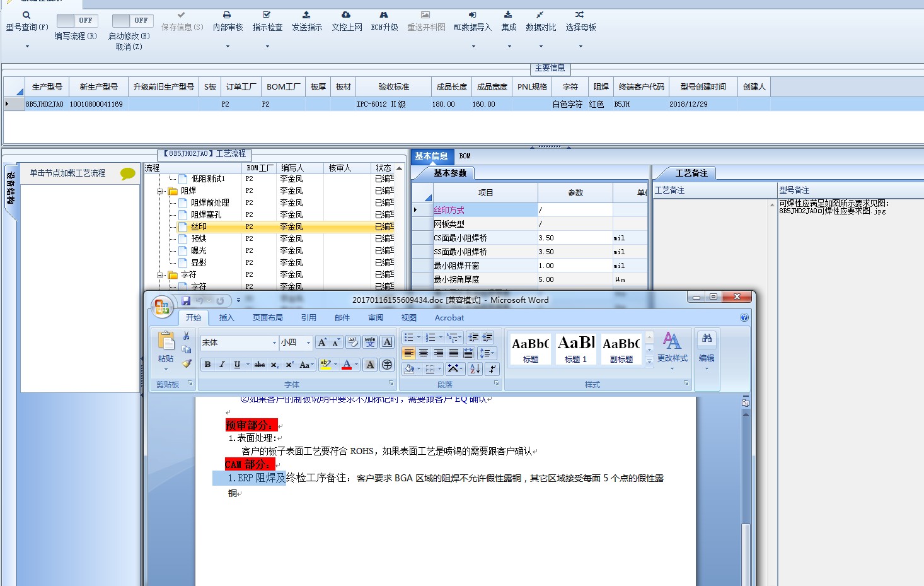Open the font size dropdown showing 小四
Image resolution: width=924 pixels, height=586 pixels.
coord(308,343)
